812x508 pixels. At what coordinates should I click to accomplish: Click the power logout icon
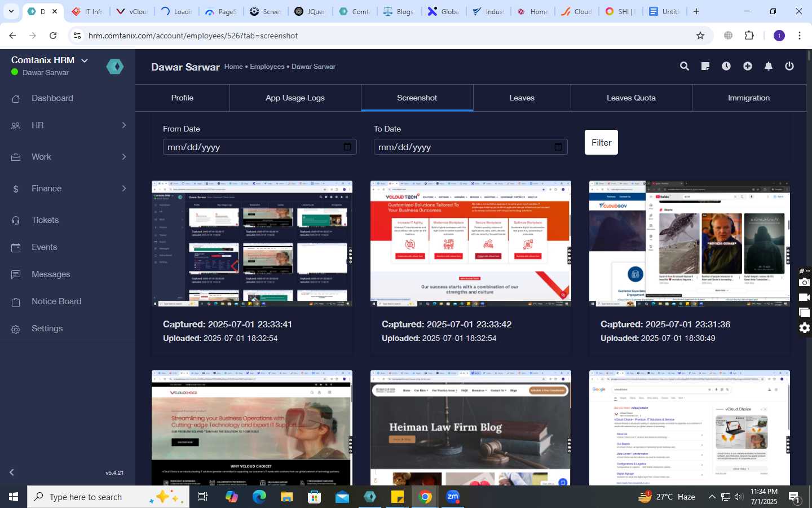pyautogui.click(x=789, y=66)
